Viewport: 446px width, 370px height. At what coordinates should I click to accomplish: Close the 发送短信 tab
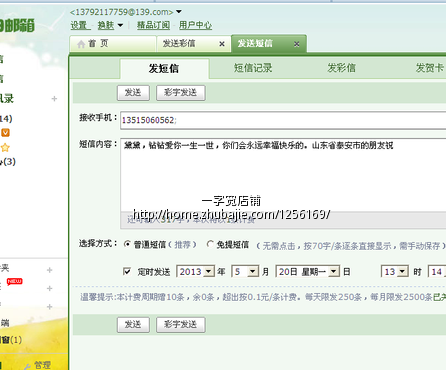[x=297, y=44]
